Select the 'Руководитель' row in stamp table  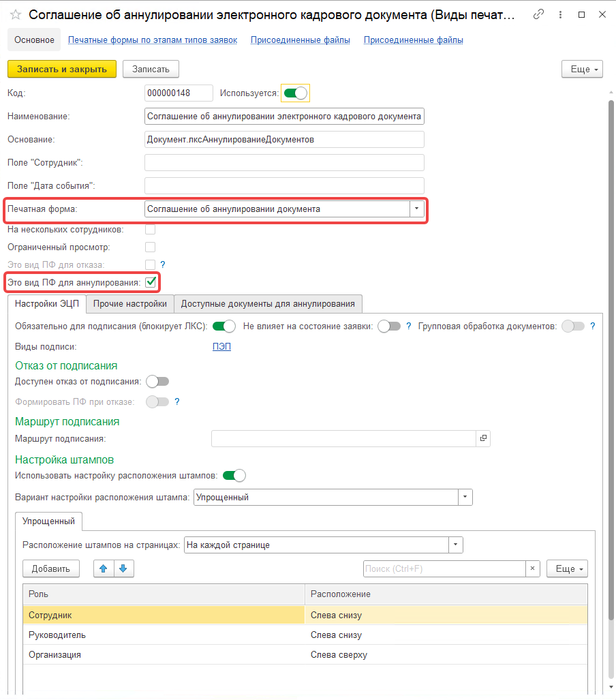(x=305, y=635)
